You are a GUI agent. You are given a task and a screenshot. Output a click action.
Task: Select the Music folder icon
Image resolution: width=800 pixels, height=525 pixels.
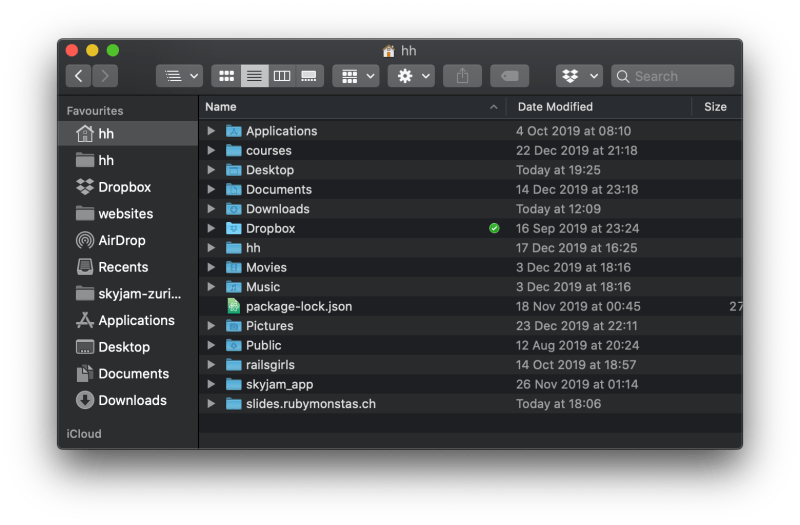[234, 287]
